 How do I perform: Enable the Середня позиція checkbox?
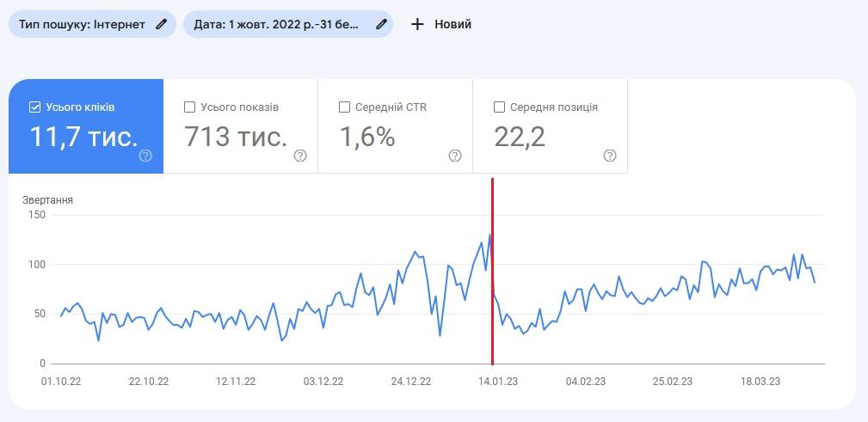(499, 107)
